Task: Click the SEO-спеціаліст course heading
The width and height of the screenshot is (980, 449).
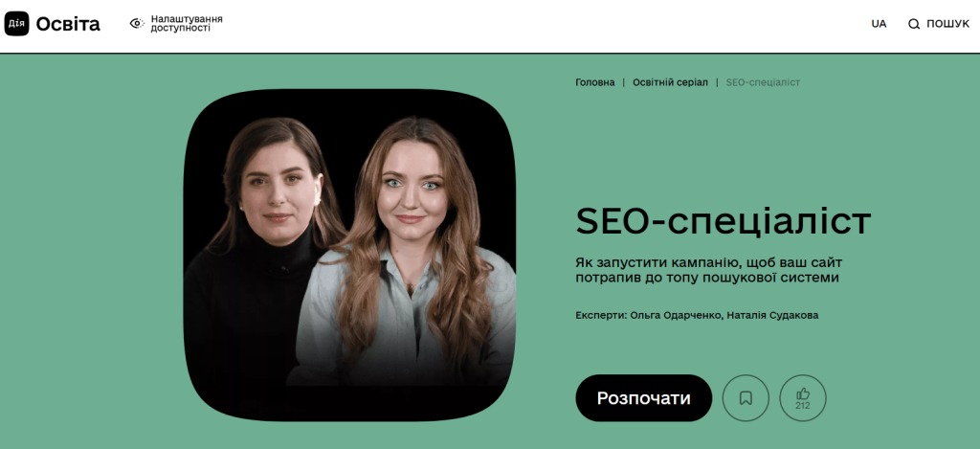Action: 724,221
